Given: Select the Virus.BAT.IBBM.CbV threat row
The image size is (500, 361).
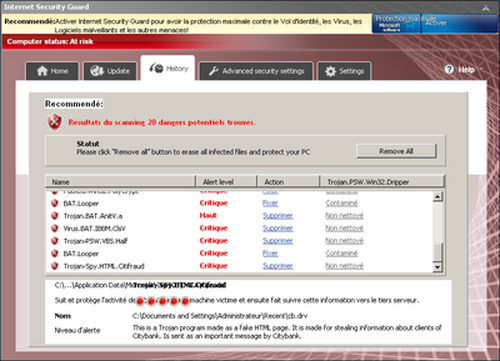Looking at the screenshot, I should [x=239, y=228].
